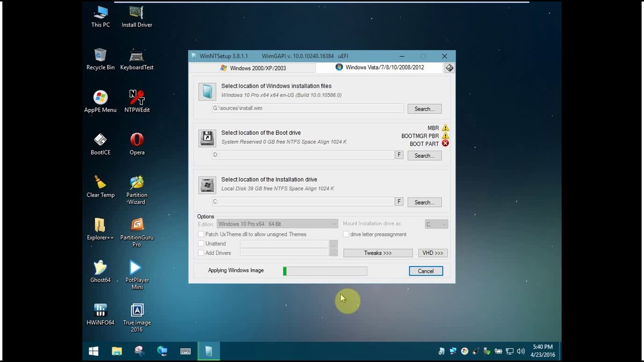Click the taskbar clock 5:40 PM
The image size is (644, 362).
(543, 347)
